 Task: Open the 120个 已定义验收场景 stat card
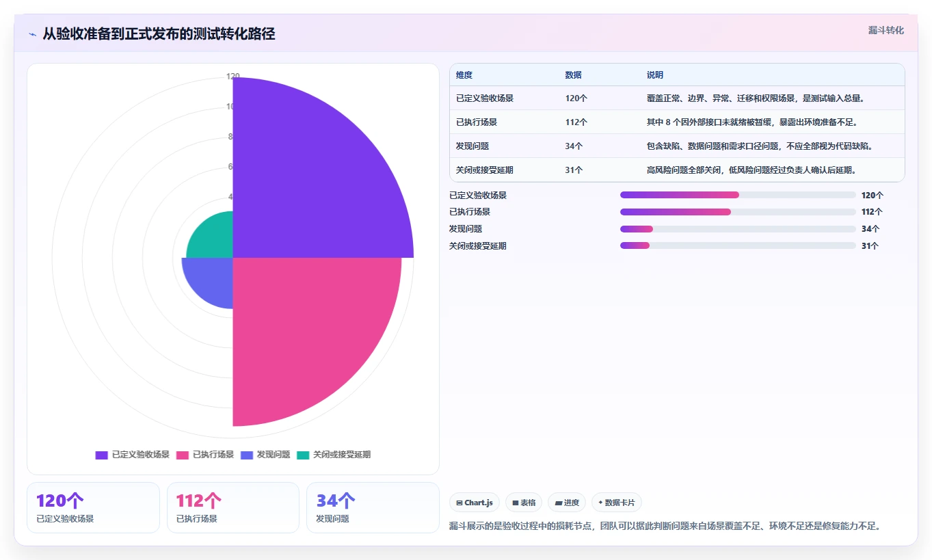(93, 507)
